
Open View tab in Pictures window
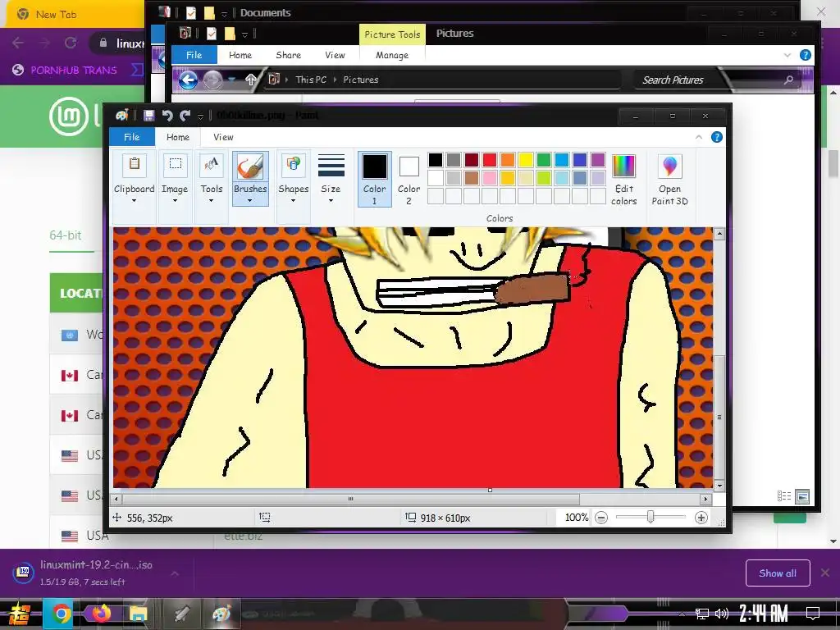[x=335, y=55]
